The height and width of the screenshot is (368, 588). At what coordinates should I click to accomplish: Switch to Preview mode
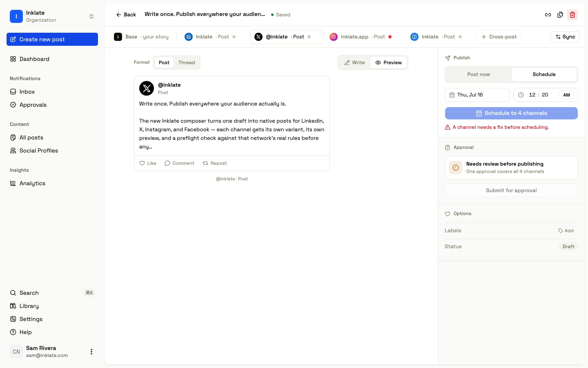click(x=389, y=63)
